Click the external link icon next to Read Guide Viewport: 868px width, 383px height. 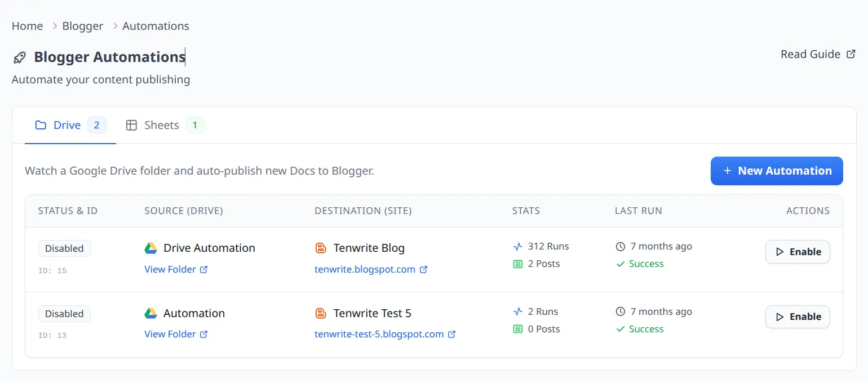[851, 54]
